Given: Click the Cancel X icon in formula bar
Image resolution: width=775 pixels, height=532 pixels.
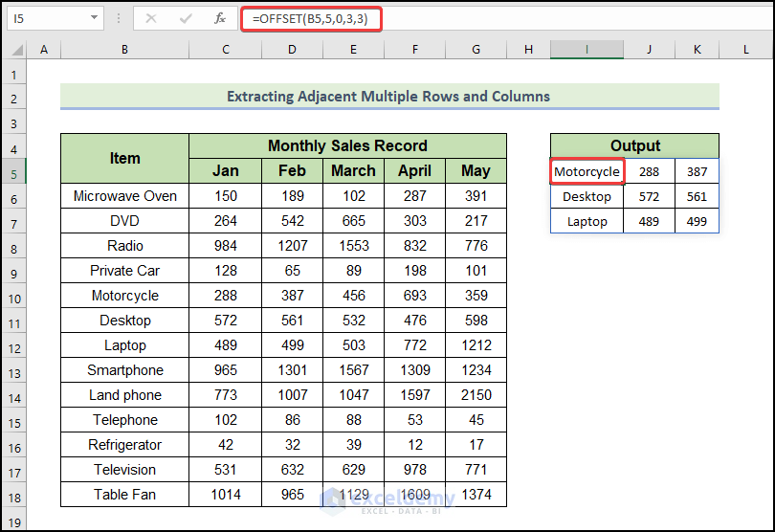Looking at the screenshot, I should pyautogui.click(x=153, y=18).
